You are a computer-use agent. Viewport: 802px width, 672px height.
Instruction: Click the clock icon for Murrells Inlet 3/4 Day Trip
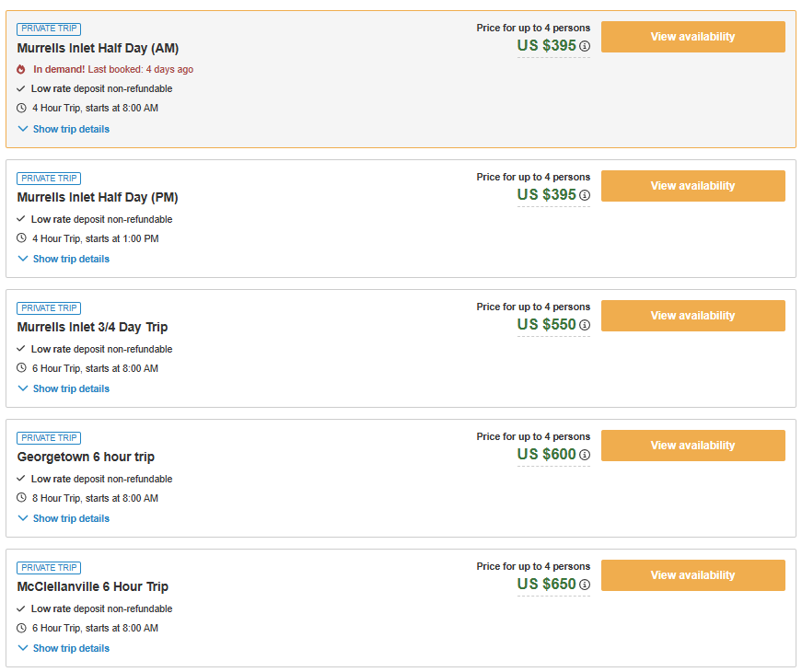click(x=20, y=368)
